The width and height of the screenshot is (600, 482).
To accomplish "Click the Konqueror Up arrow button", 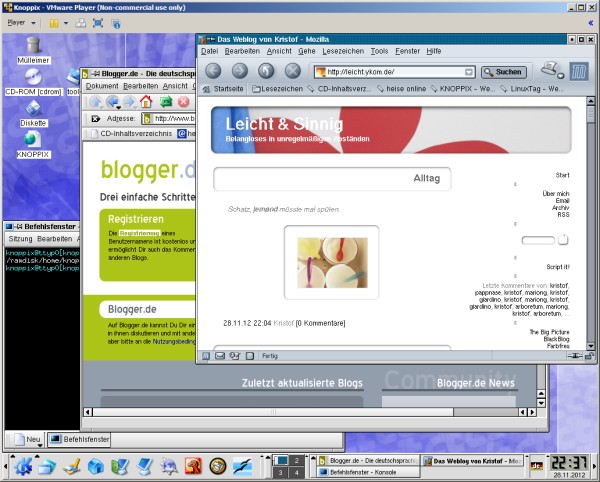I will pyautogui.click(x=96, y=102).
